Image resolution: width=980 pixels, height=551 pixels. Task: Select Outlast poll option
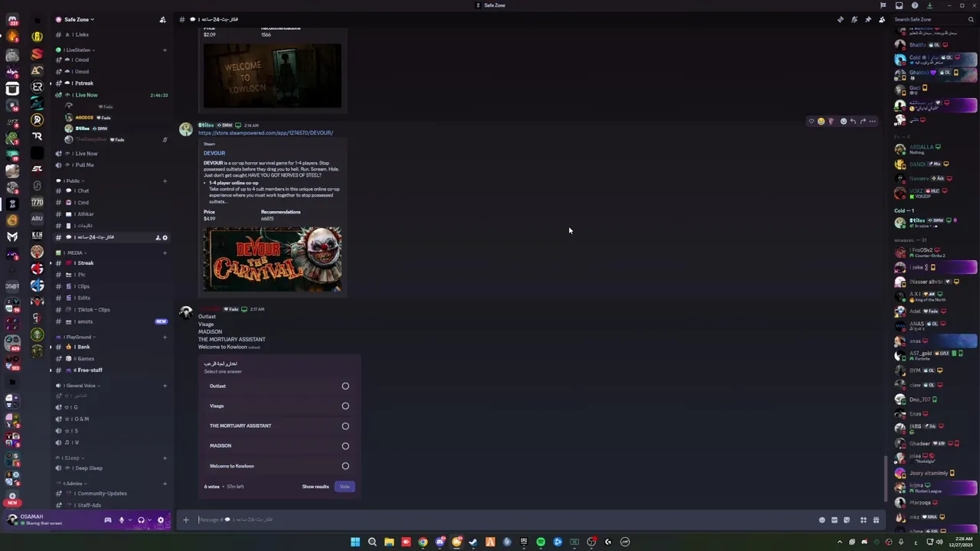[279, 386]
